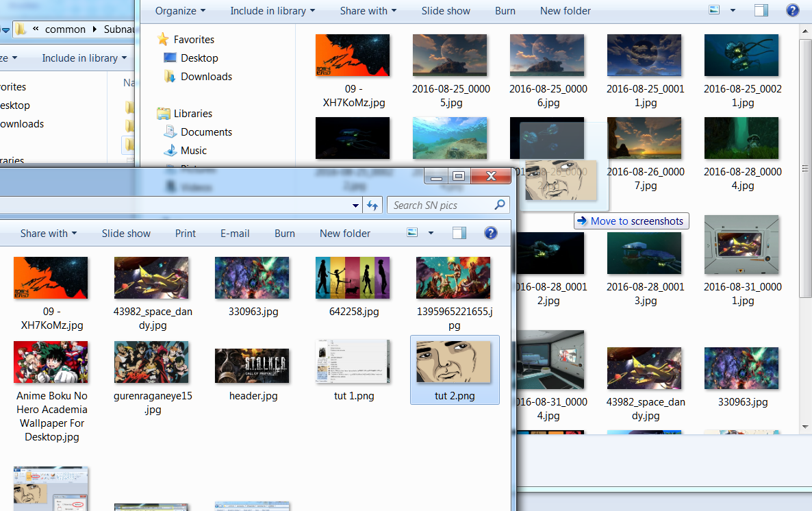Select Favorites in the navigation pane

coord(194,40)
